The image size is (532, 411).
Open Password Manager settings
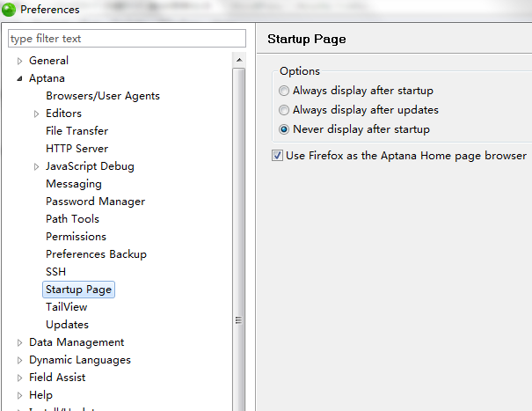click(95, 202)
